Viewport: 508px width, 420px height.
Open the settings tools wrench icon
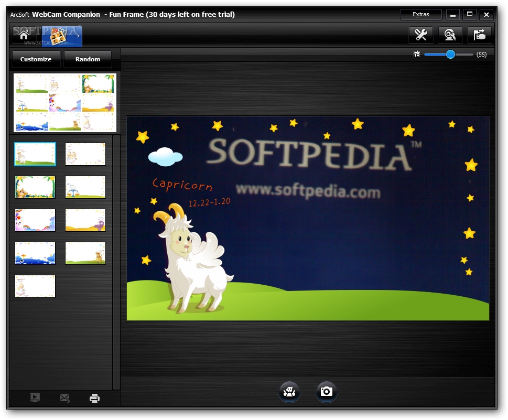pyautogui.click(x=421, y=35)
